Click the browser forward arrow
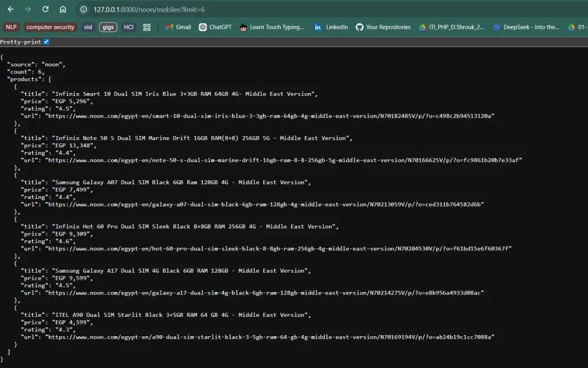 pos(28,9)
